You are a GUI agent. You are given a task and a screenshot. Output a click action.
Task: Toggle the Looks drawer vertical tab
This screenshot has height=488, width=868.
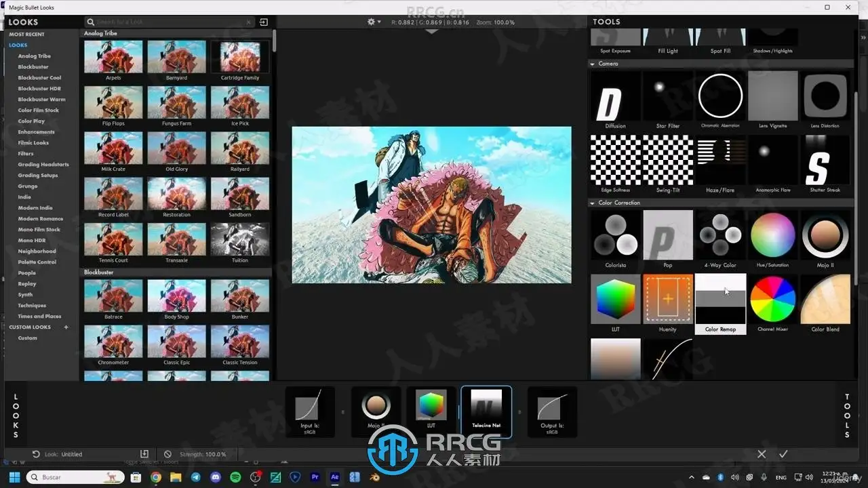(16, 415)
